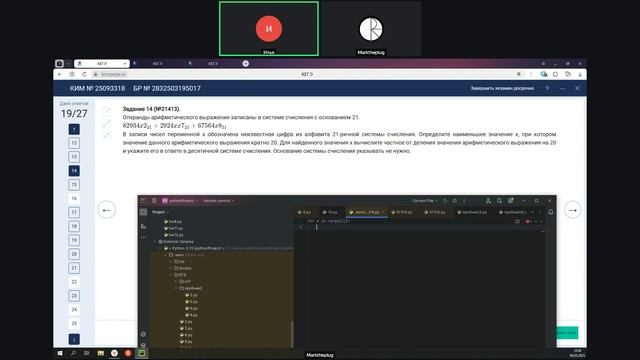The height and width of the screenshot is (360, 640).
Task: Switch to the 14.py editor tab
Action: point(330,212)
